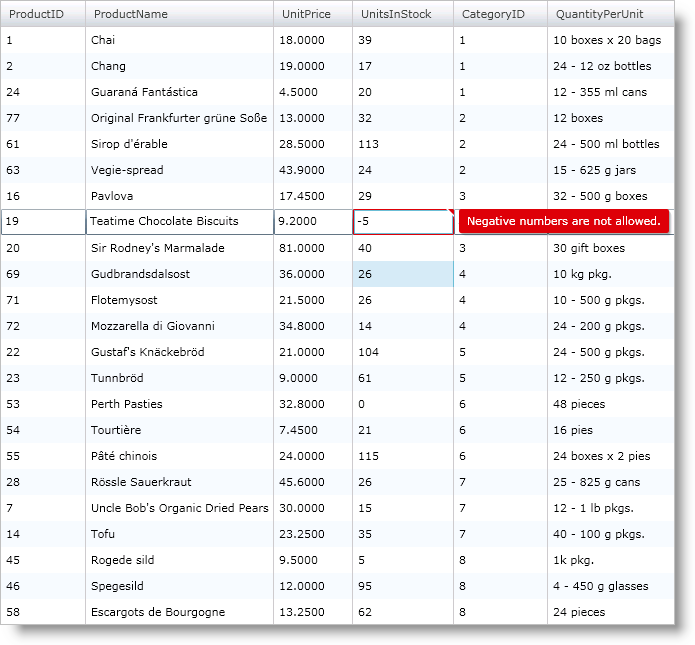
Task: Select the Escargots de Bourgogne row
Action: tap(158, 612)
